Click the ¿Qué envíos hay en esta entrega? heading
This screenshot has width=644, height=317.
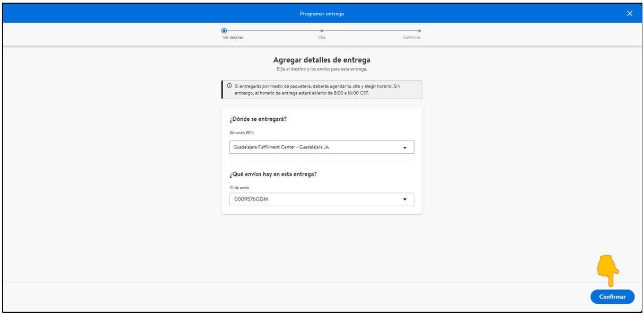(273, 174)
